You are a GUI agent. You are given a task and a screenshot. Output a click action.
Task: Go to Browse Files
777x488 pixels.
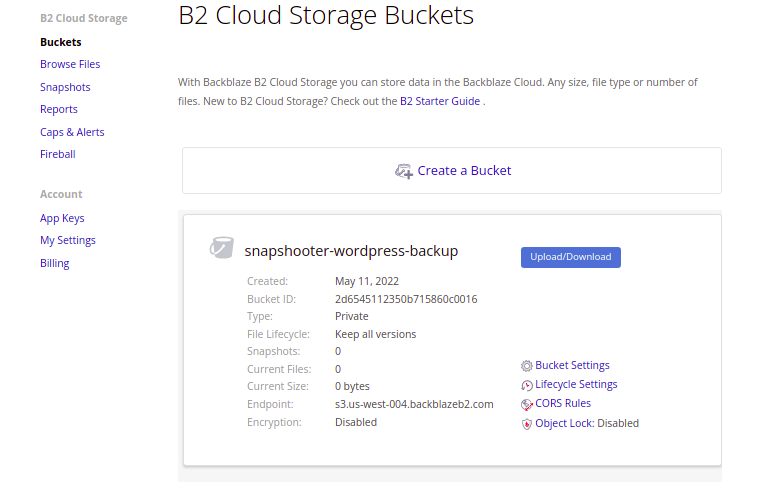tap(70, 64)
